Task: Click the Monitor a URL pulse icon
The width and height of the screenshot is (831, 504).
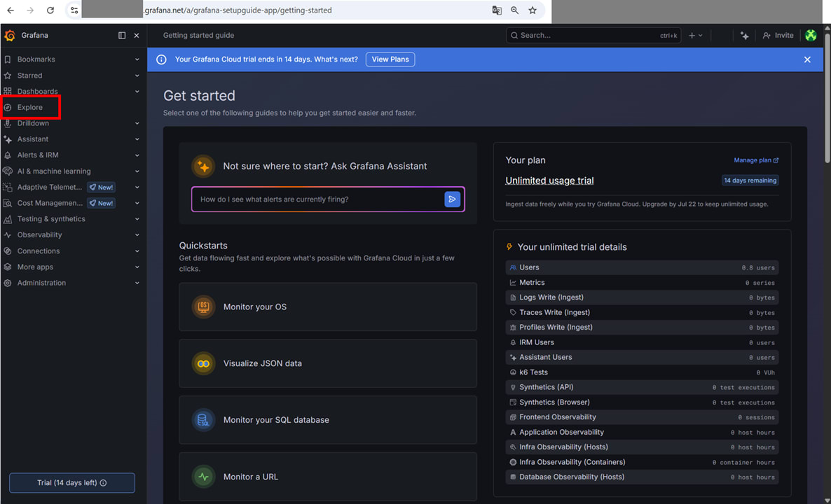Action: (203, 477)
